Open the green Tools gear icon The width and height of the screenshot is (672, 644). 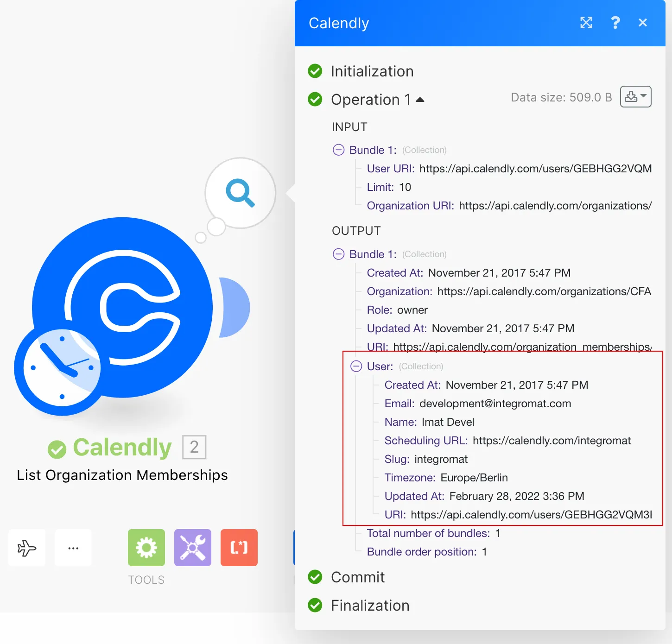click(146, 548)
